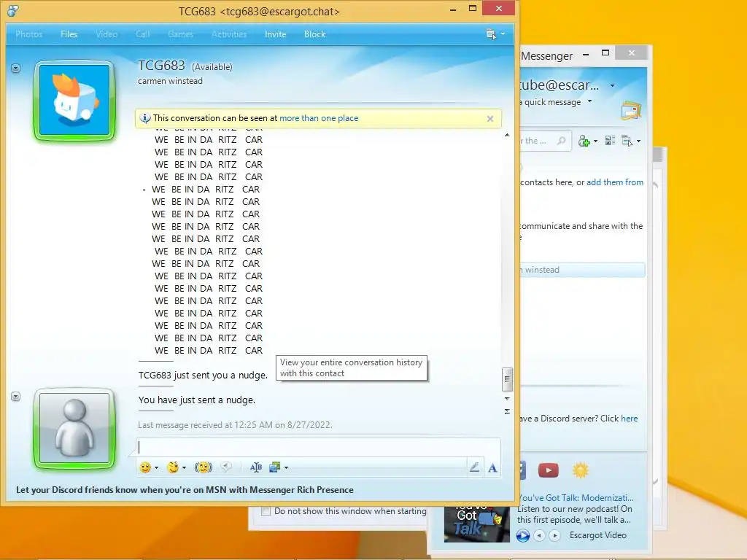Open show menu icon in Messenger window
The width and height of the screenshot is (747, 560).
tap(627, 141)
